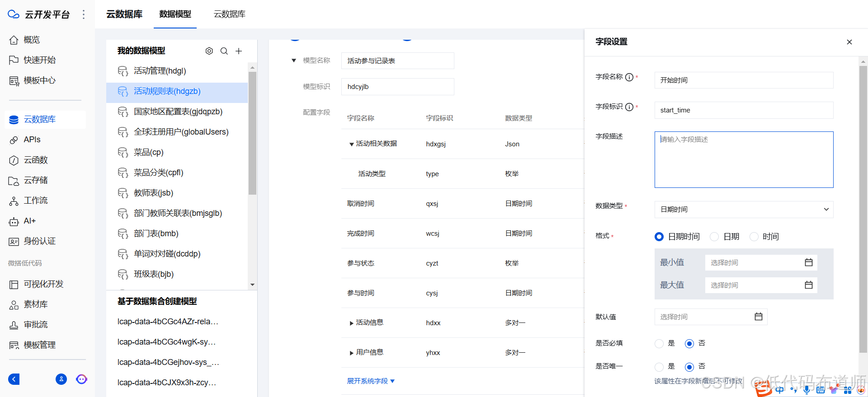The width and height of the screenshot is (868, 397).
Task: Set 是否唯一 to 否
Action: tap(689, 367)
